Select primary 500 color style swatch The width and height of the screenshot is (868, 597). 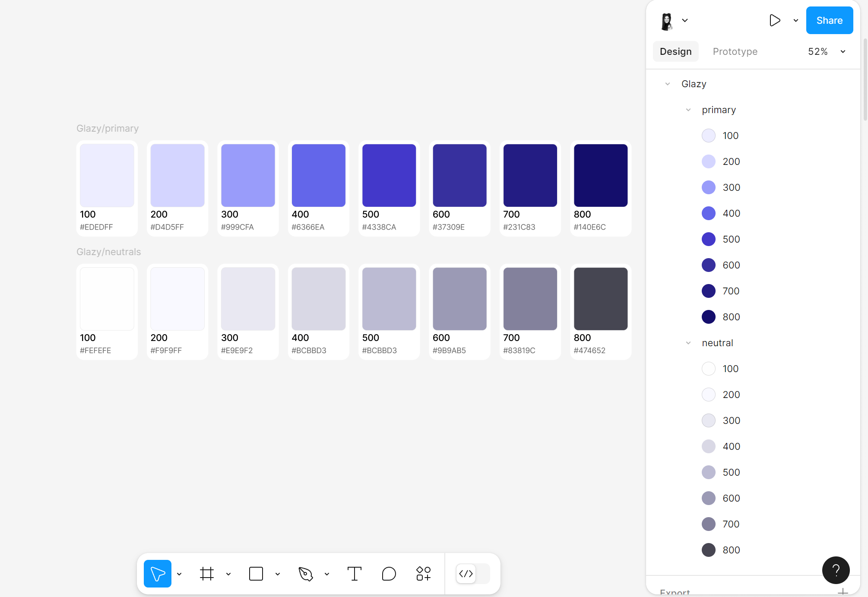pyautogui.click(x=709, y=239)
